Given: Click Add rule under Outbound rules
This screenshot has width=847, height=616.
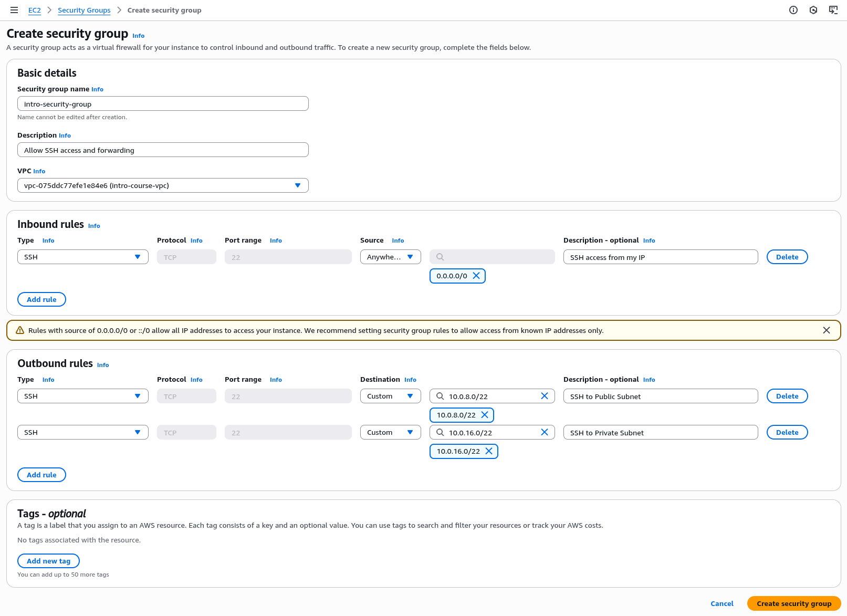Looking at the screenshot, I should tap(41, 475).
